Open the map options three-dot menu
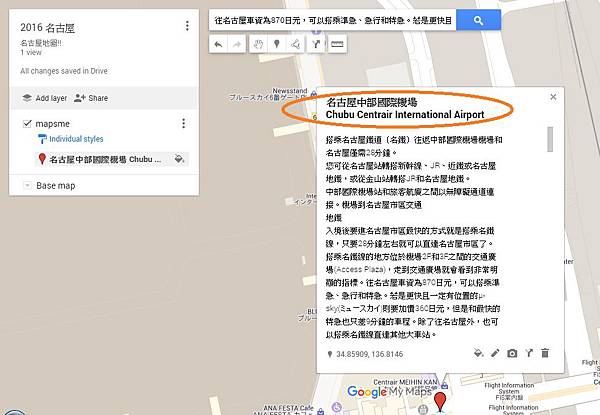 [187, 26]
